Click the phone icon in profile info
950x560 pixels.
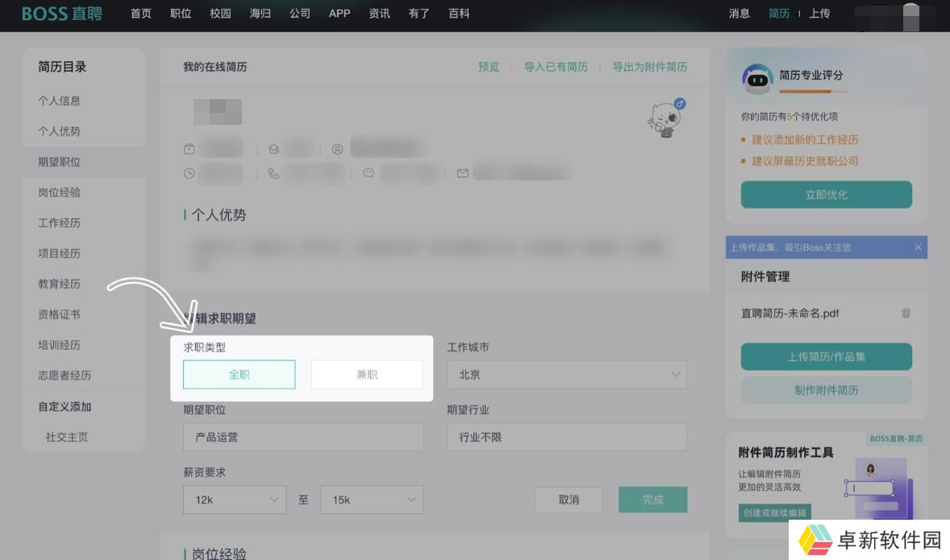click(x=274, y=173)
